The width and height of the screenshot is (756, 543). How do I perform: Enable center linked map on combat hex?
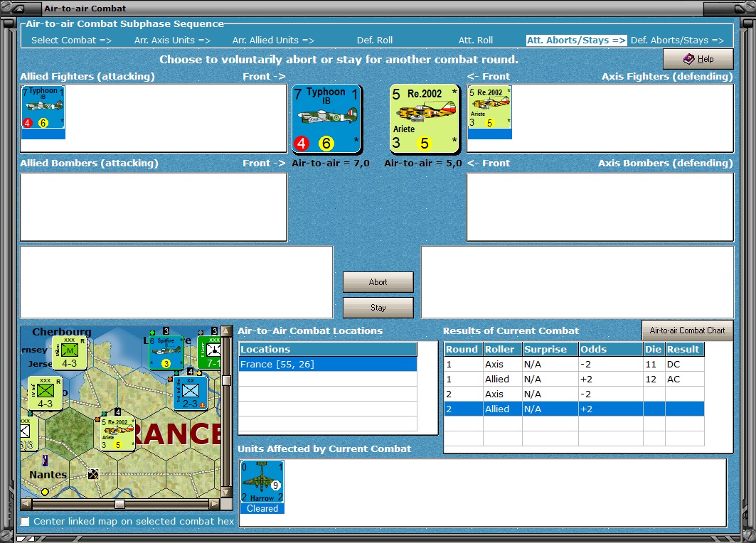point(25,521)
